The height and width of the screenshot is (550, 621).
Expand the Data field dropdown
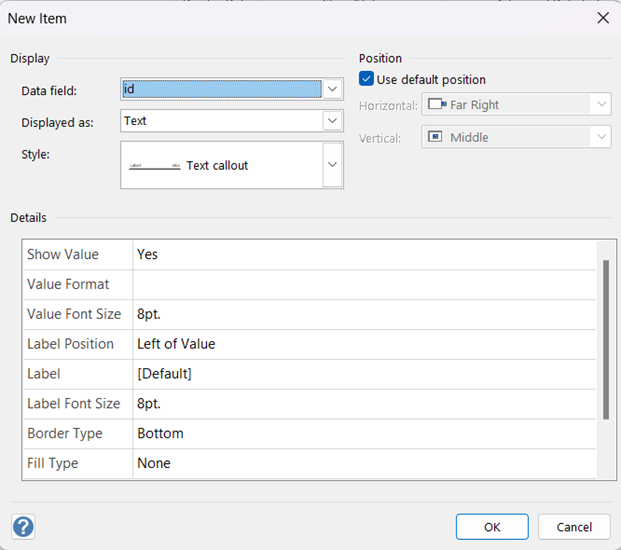pos(333,89)
